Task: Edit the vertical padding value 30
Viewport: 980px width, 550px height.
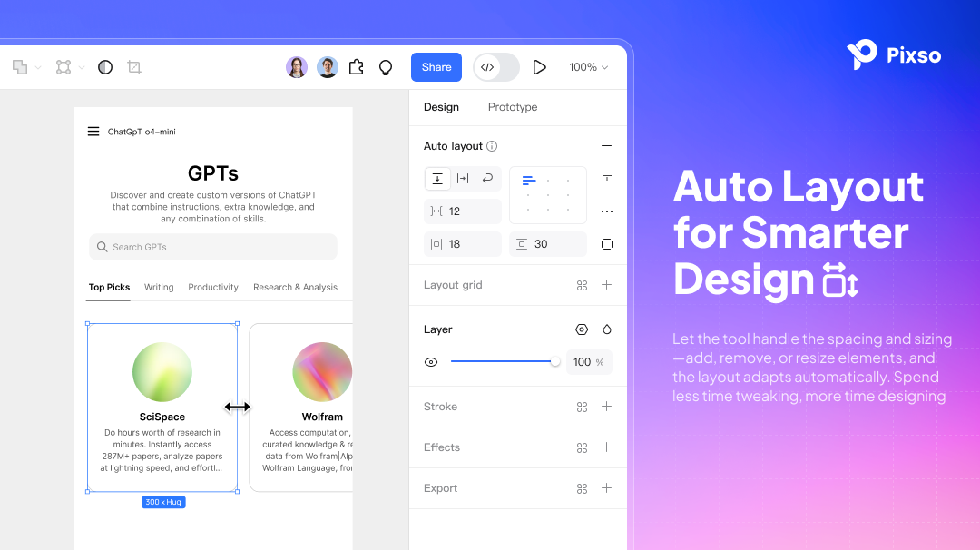Action: tap(548, 244)
